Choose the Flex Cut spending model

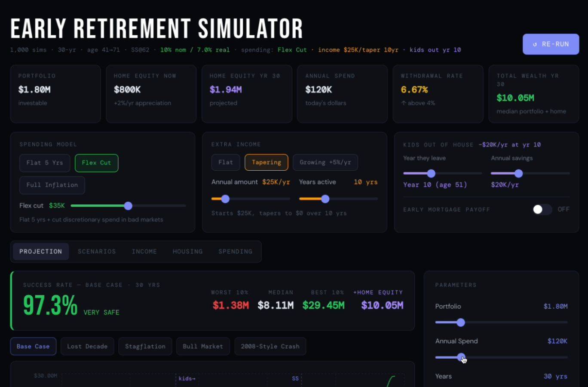tap(96, 163)
